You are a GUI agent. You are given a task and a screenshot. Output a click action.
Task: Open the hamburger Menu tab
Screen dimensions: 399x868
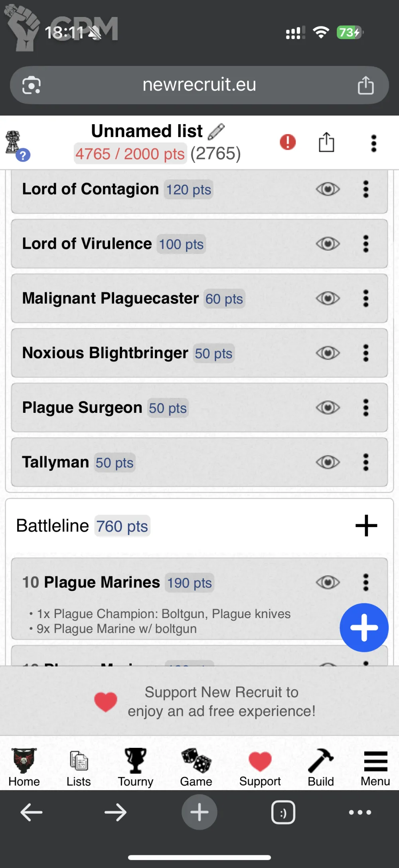click(375, 767)
